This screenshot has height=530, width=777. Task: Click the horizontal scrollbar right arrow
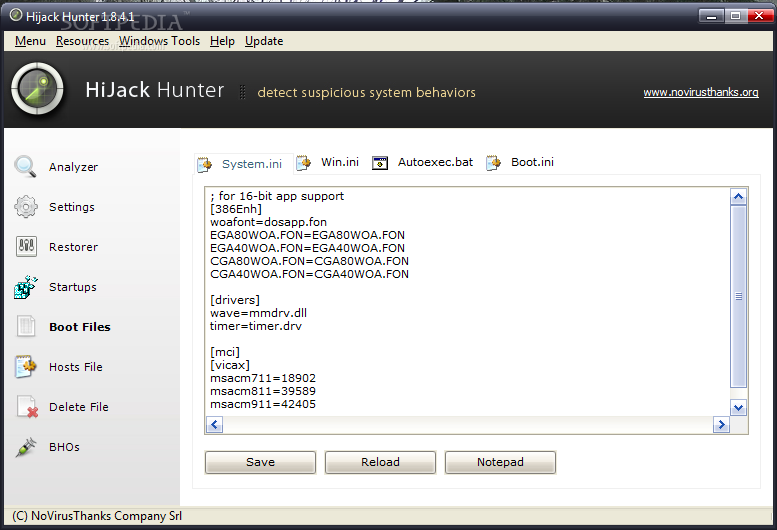(721, 424)
